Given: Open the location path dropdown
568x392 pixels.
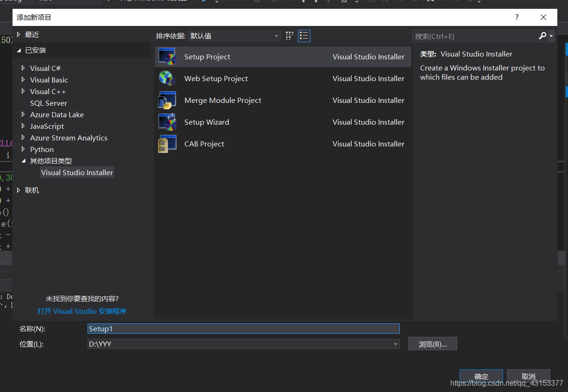Looking at the screenshot, I should 395,344.
